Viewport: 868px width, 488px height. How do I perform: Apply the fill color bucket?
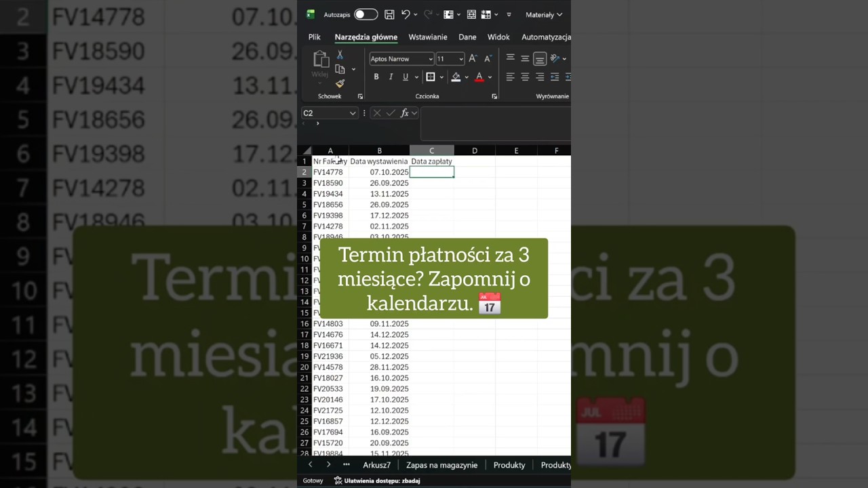click(456, 77)
